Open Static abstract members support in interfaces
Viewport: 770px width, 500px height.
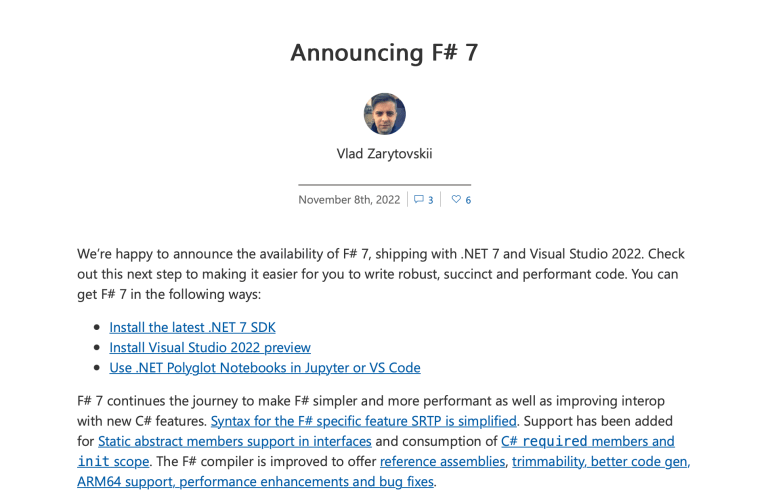point(235,441)
